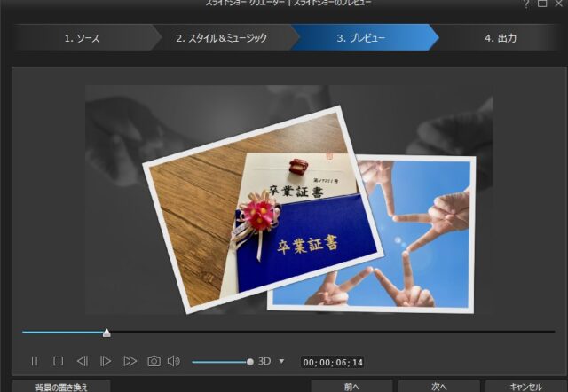
Task: Expand the 3D options dropdown arrow
Action: coord(281,361)
